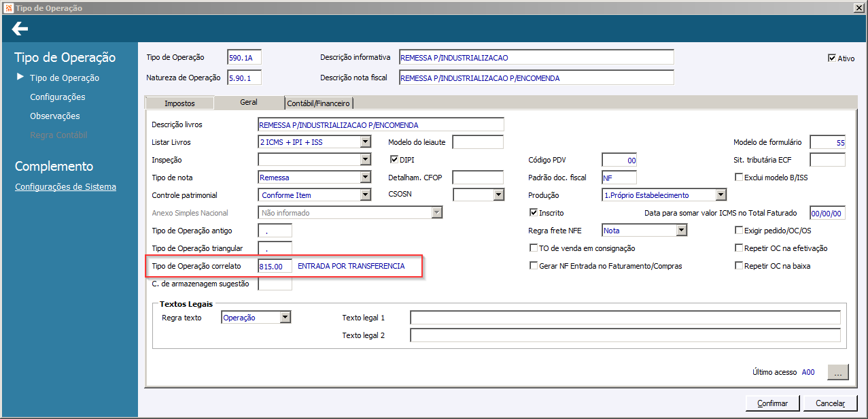The image size is (868, 419).
Task: Open the Regra frete NFE dropdown
Action: [682, 231]
